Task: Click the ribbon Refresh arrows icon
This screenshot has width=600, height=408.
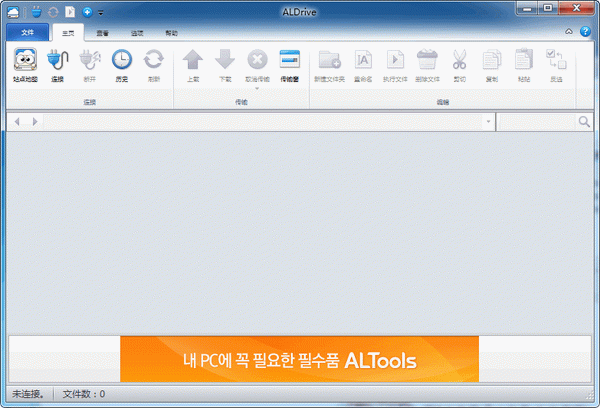Action: coord(153,60)
